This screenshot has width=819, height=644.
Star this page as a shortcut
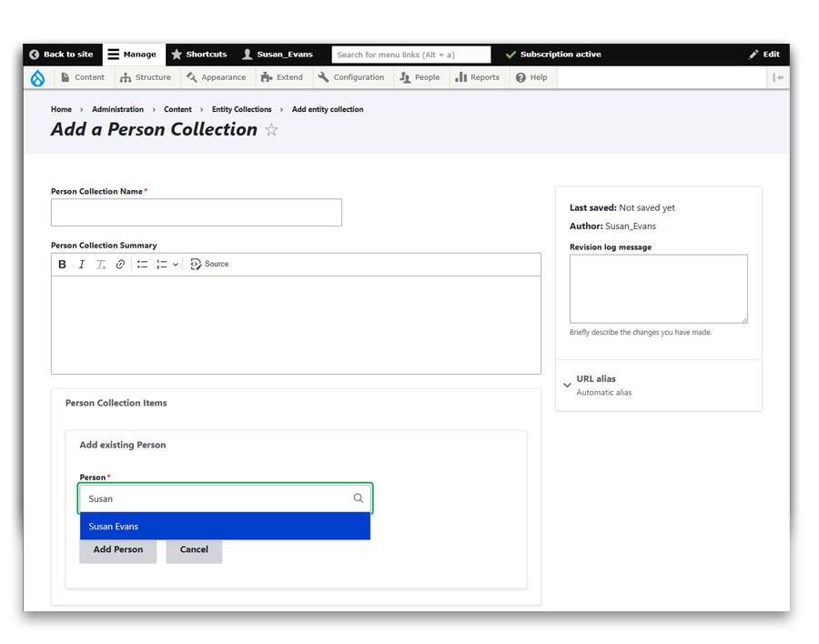pyautogui.click(x=271, y=130)
